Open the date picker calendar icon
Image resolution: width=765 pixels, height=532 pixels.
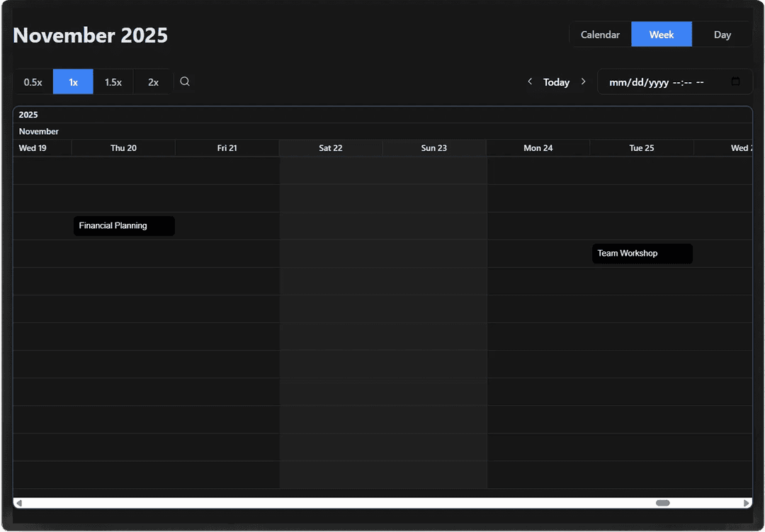(x=735, y=81)
